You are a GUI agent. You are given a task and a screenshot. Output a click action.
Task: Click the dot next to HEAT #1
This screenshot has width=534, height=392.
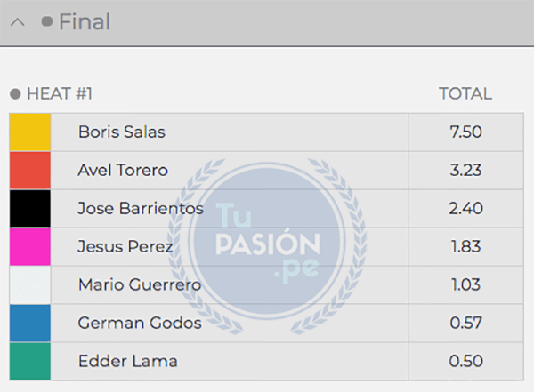tap(15, 94)
